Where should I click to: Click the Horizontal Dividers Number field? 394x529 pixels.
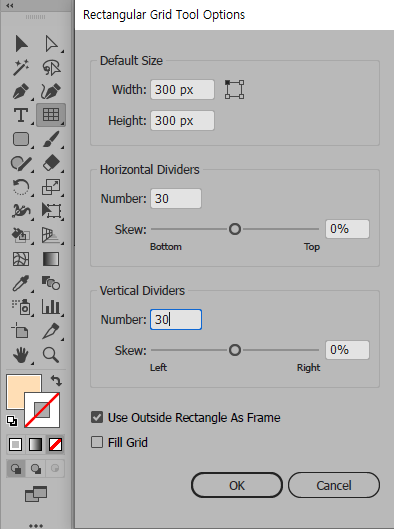click(176, 198)
